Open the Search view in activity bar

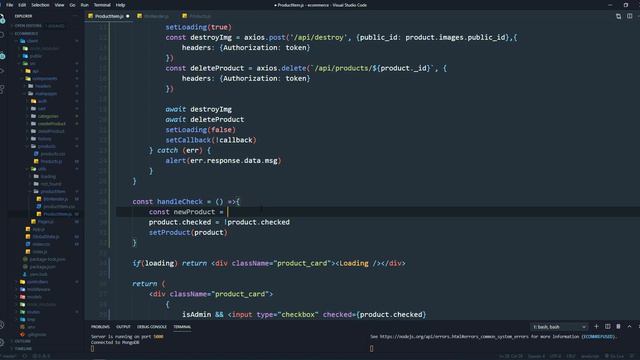(x=2, y=36)
